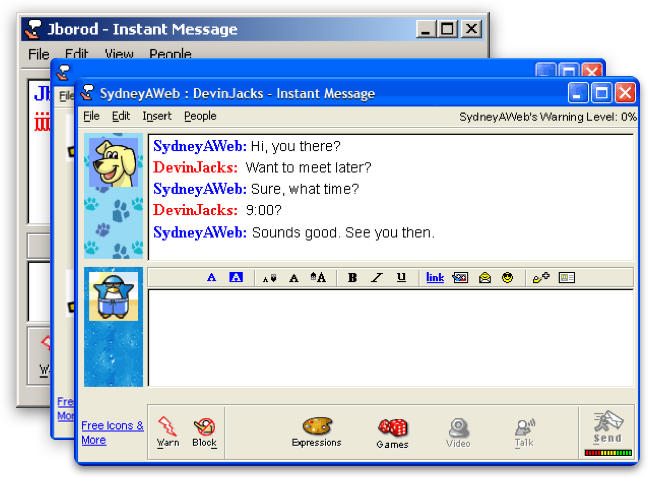Open File menu in Jborod window
The image size is (648, 478).
coord(39,54)
